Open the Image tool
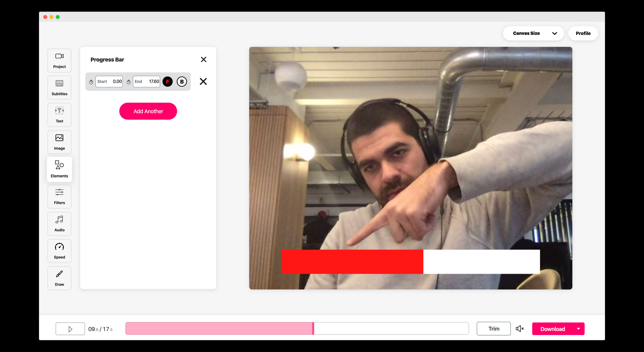 [x=60, y=142]
